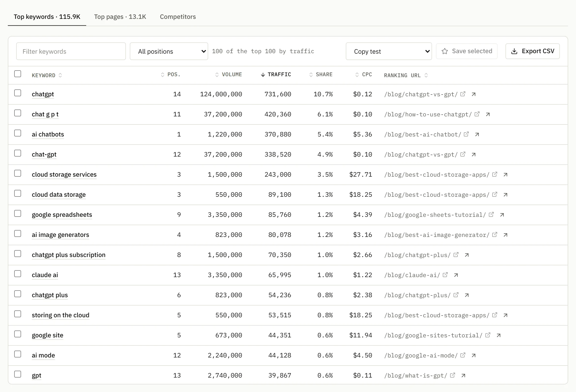The width and height of the screenshot is (576, 392).
Task: Open the ai image generators keyword link
Action: click(x=60, y=234)
